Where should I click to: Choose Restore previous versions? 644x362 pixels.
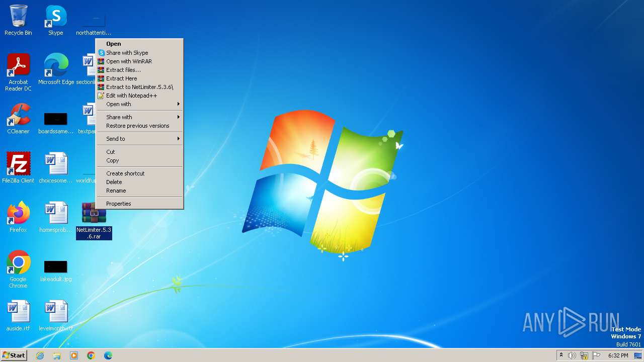tap(140, 126)
